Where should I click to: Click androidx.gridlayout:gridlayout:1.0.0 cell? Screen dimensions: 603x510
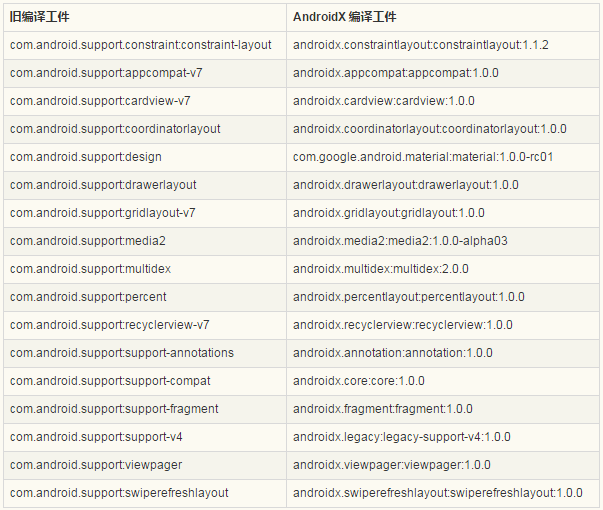point(443,213)
